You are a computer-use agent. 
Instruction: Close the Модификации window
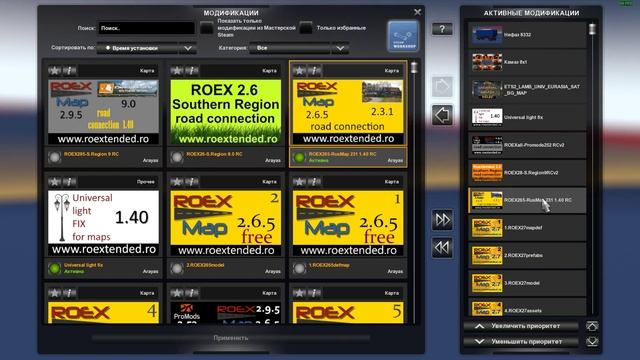(x=417, y=12)
